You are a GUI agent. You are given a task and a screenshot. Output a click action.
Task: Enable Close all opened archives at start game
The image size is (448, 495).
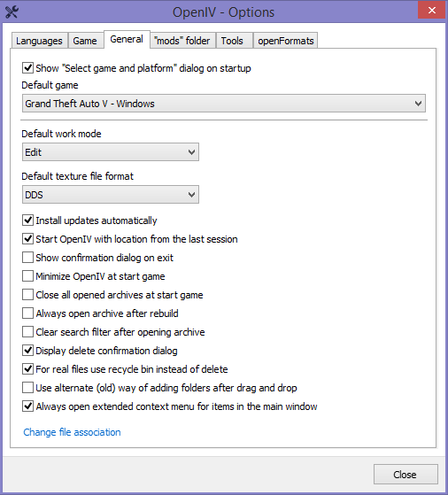27,295
